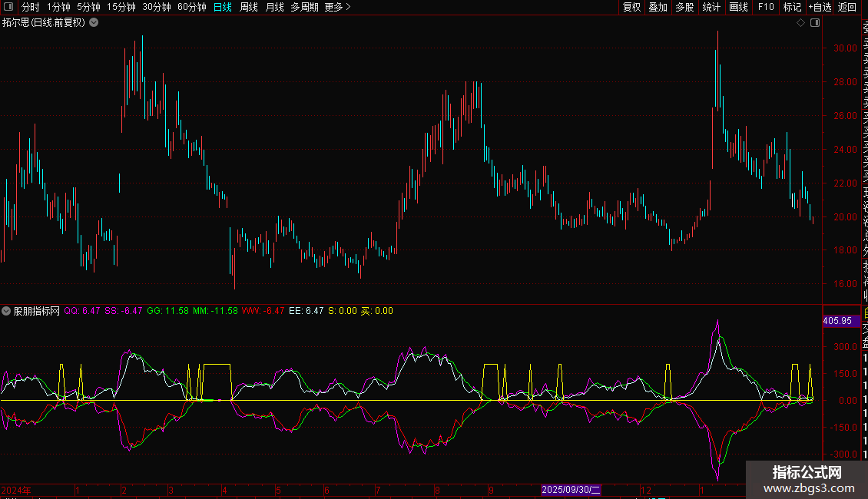Click the 405.95 indicator value label
The image size is (868, 499).
click(x=837, y=321)
